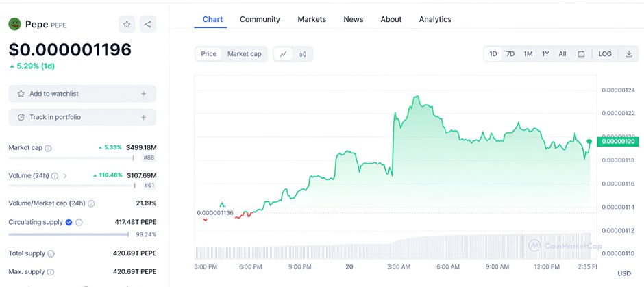Open the Community tab
Viewport: 644px width, 287px height.
(260, 19)
